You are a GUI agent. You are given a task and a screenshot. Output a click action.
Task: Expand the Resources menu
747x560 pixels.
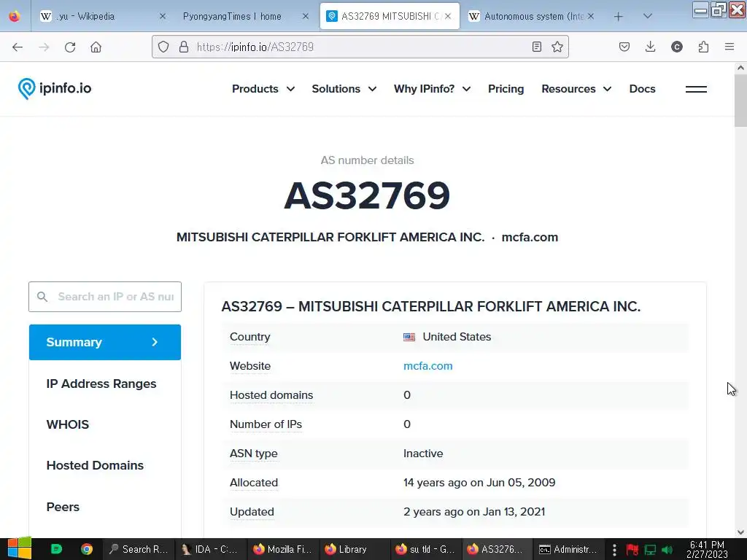pyautogui.click(x=576, y=89)
